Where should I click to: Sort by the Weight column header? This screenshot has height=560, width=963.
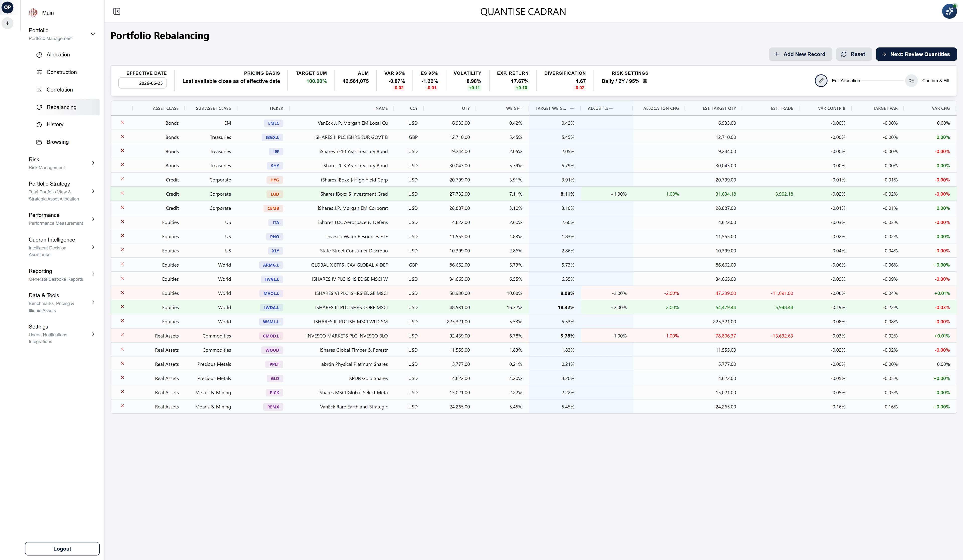click(514, 109)
